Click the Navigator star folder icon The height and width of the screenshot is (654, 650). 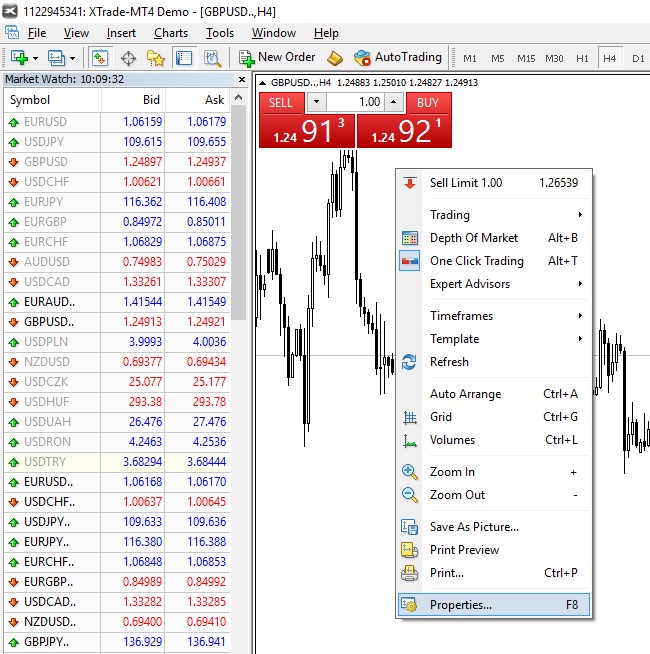157,58
